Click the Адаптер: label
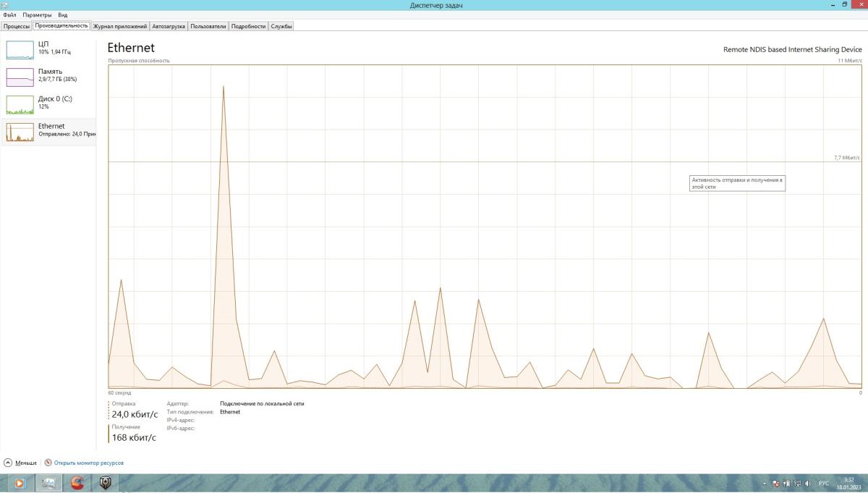This screenshot has width=868, height=493. click(x=177, y=404)
